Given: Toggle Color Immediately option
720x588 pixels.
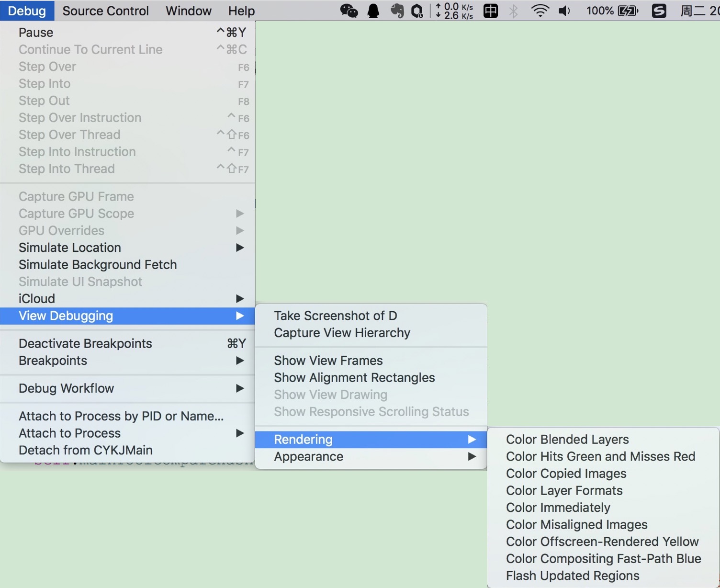Looking at the screenshot, I should (603, 508).
